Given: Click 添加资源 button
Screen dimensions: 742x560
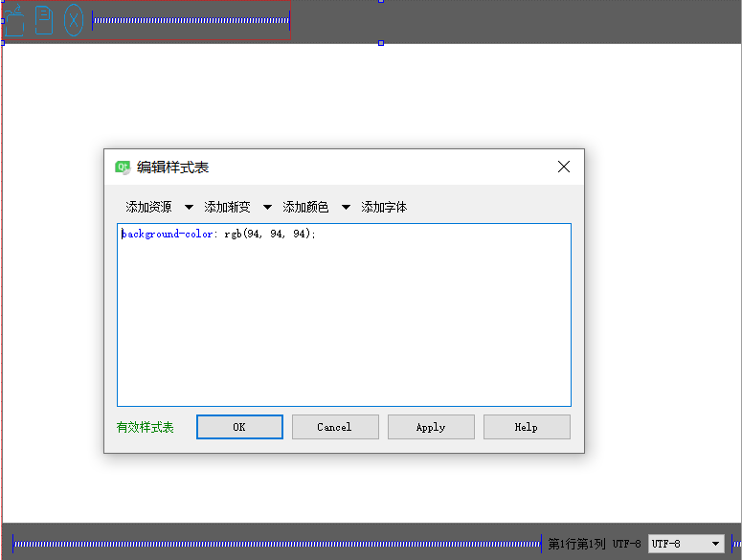Looking at the screenshot, I should click(x=148, y=207).
